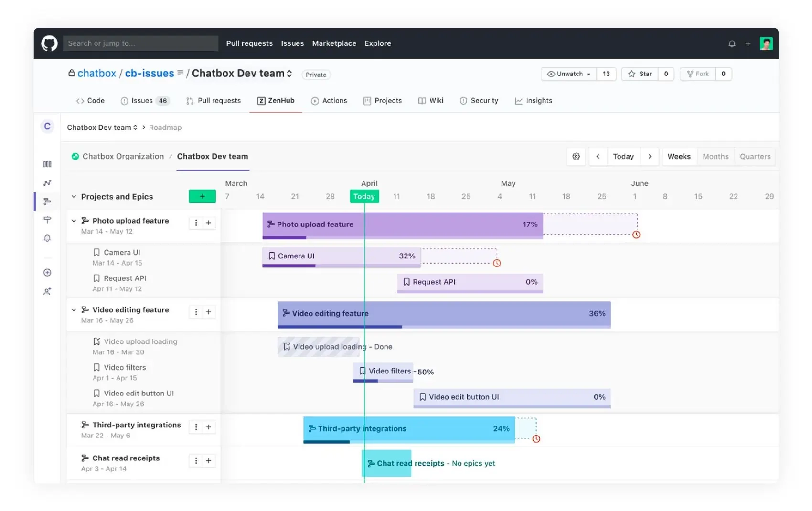The image size is (812, 511).
Task: Switch timeline granularity to Weeks
Action: pyautogui.click(x=679, y=157)
